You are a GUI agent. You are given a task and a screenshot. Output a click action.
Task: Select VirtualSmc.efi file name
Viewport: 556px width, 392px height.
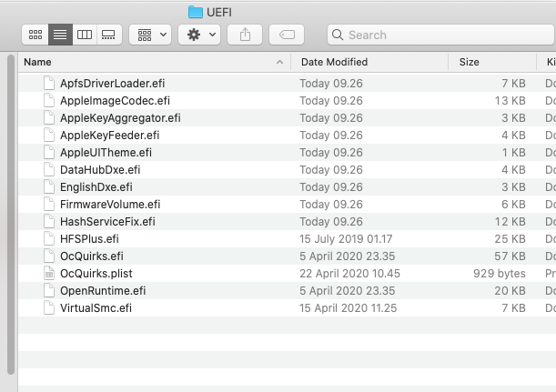[96, 308]
